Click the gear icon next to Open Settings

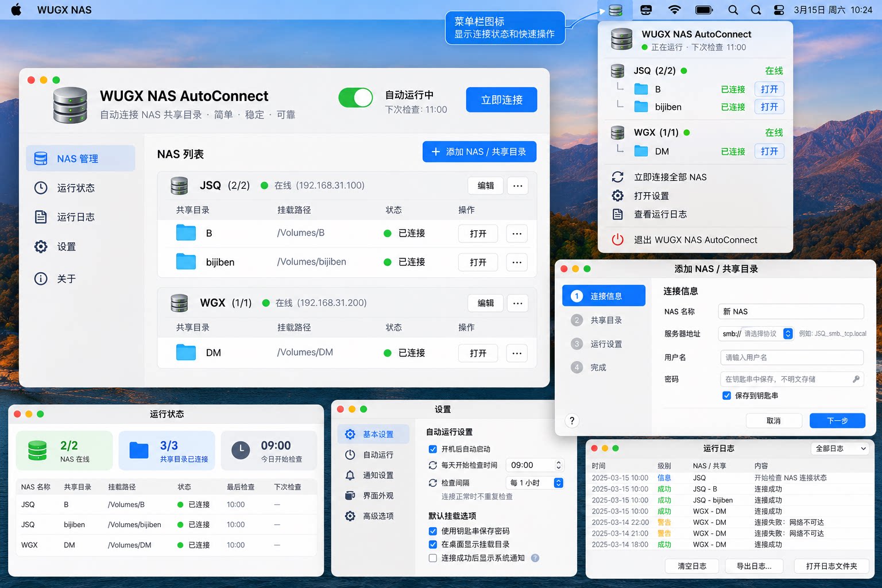[618, 196]
